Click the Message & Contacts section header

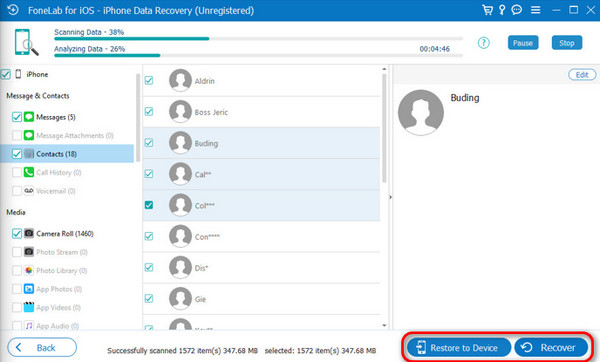click(38, 96)
